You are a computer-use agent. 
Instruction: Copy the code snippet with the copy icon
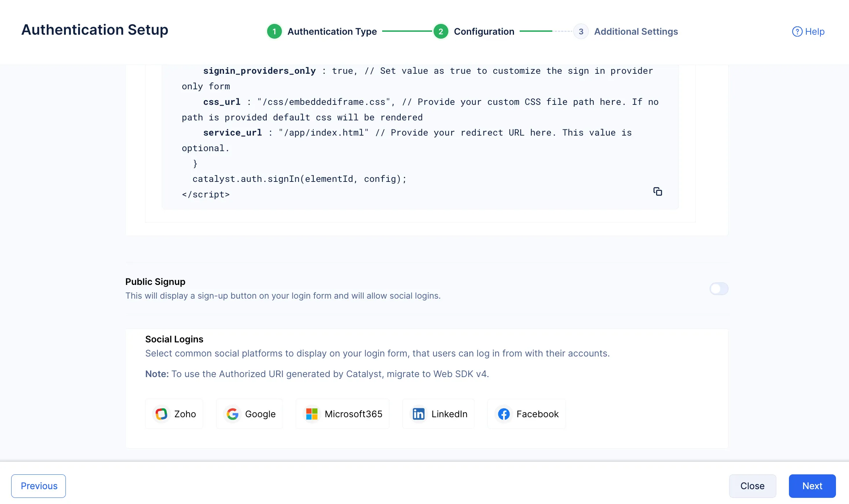(x=658, y=192)
